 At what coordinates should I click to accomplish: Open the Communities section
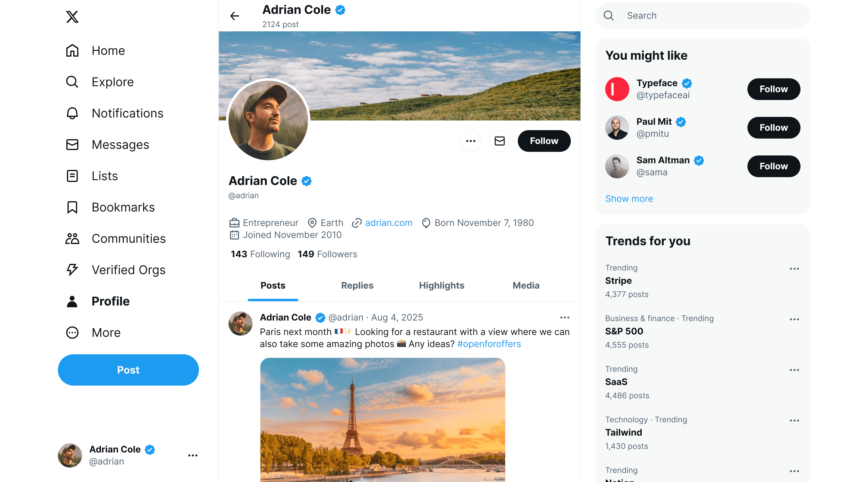click(128, 239)
